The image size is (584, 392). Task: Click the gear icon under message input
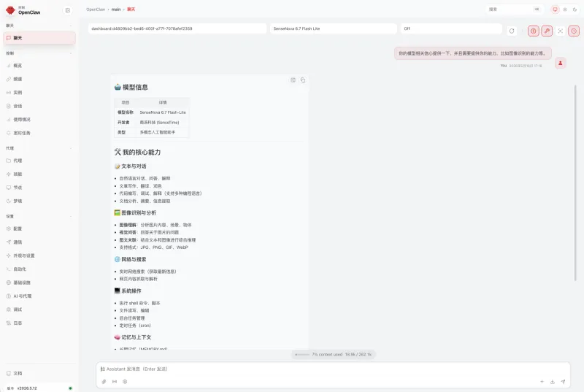[x=125, y=382]
